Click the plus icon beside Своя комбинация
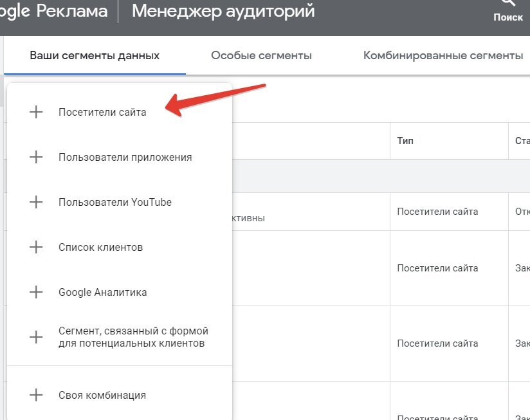Screen dimensions: 530x420 pos(36,395)
